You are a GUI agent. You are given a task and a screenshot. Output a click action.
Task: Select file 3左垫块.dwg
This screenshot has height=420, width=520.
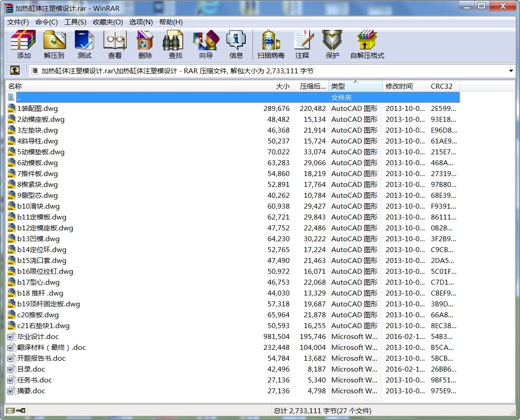[x=38, y=130]
